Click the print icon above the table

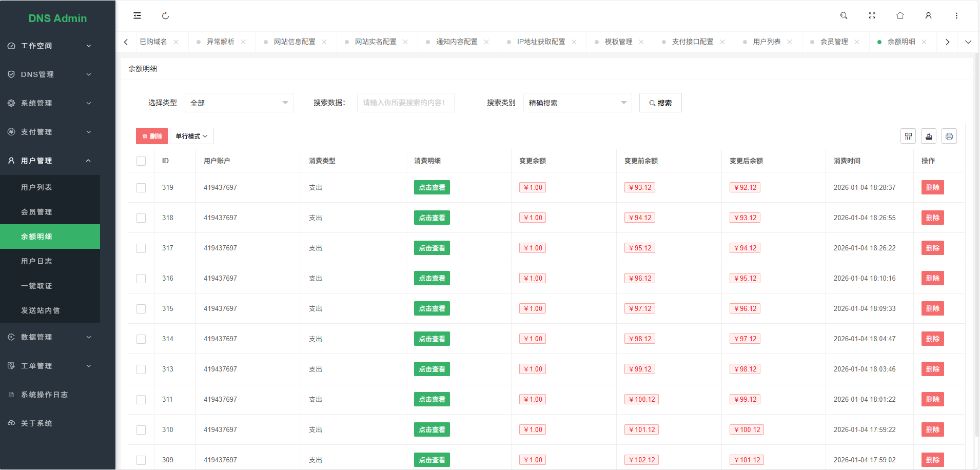[x=949, y=135]
